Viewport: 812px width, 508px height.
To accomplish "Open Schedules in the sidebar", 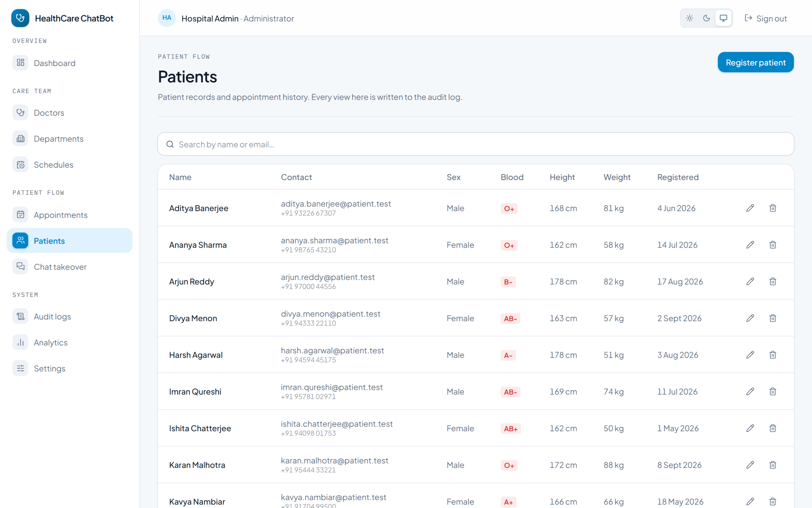I will pos(69,165).
